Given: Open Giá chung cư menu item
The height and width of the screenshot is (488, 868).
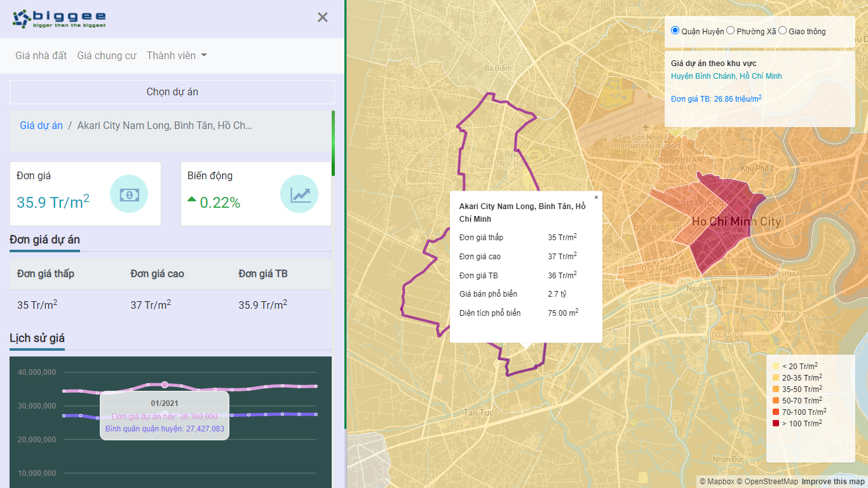Looking at the screenshot, I should point(107,55).
